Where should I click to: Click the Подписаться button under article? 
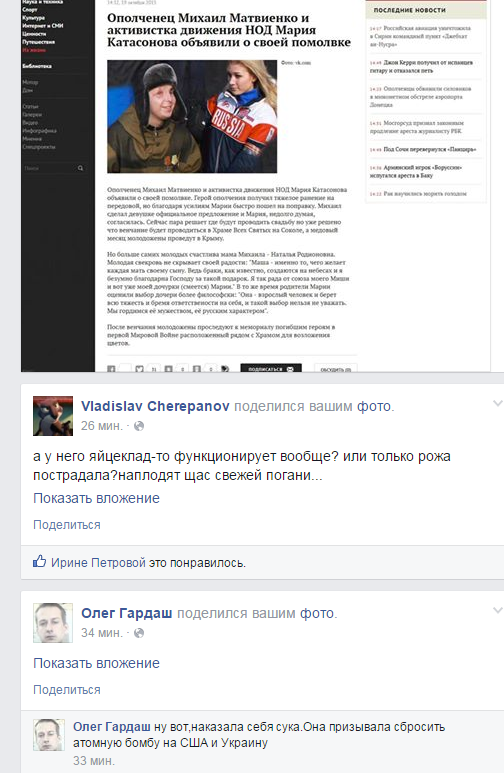click(x=271, y=369)
